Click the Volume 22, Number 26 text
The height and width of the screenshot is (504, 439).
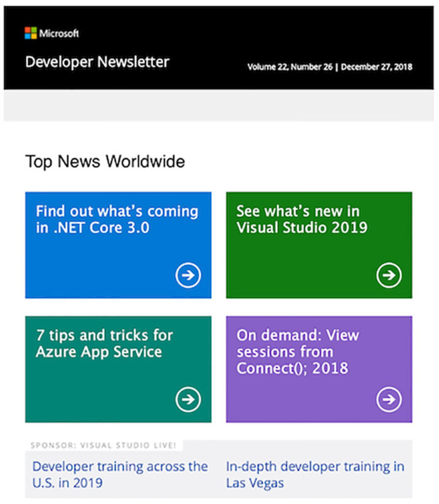pyautogui.click(x=290, y=67)
